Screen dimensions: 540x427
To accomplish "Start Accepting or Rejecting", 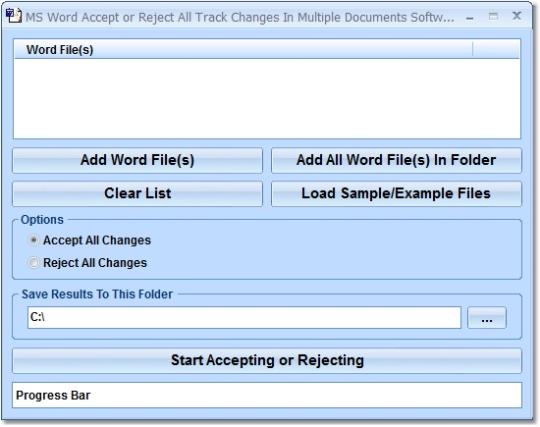I will click(x=267, y=361).
